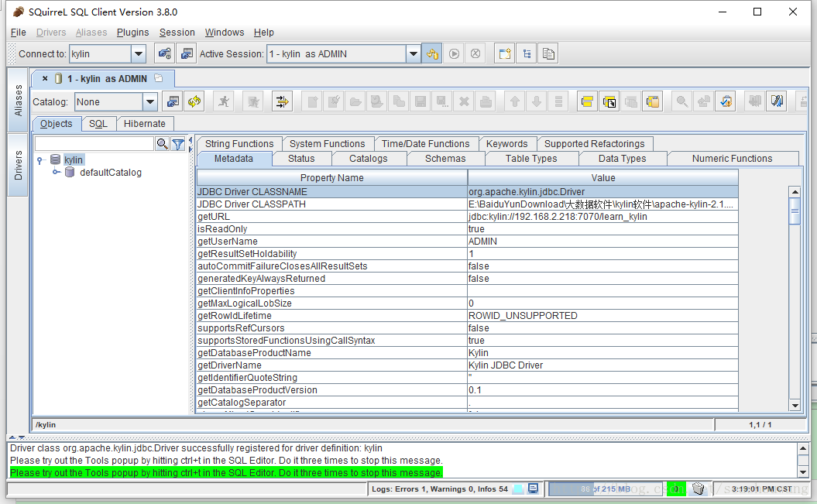Viewport: 817px width, 504px height.
Task: Open the Active Session dropdown
Action: pyautogui.click(x=414, y=53)
